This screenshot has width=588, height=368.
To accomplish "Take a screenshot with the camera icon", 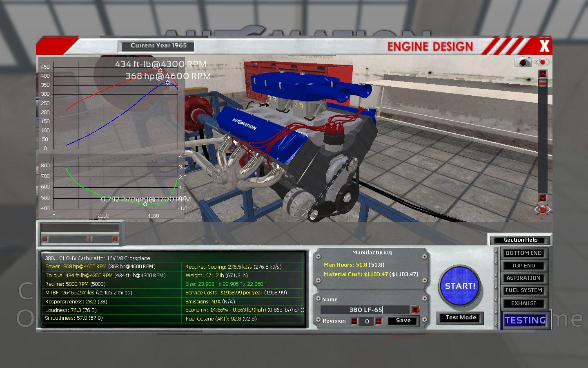I will (523, 62).
